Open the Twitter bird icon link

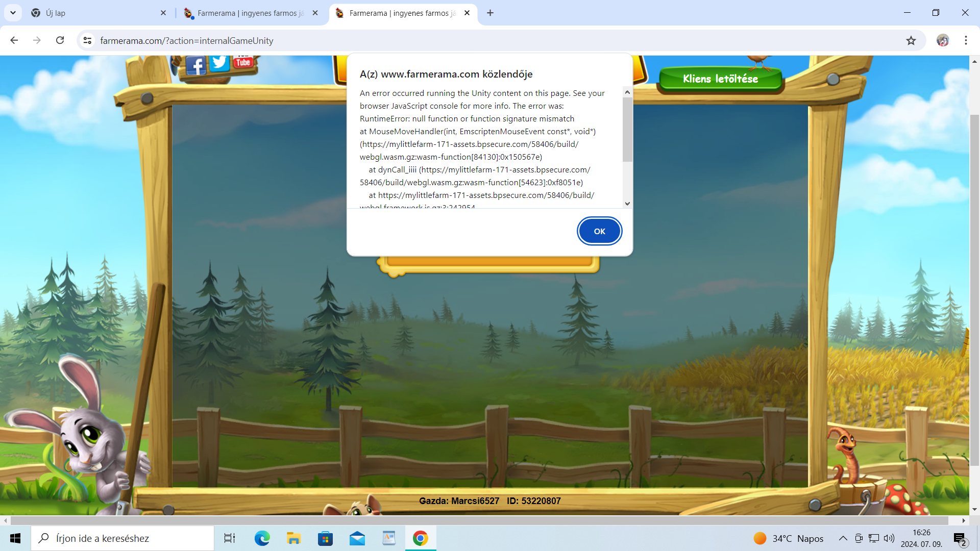[219, 63]
